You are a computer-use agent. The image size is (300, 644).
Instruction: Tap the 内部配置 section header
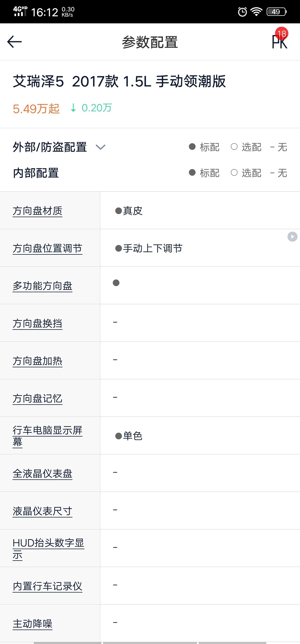pyautogui.click(x=36, y=173)
